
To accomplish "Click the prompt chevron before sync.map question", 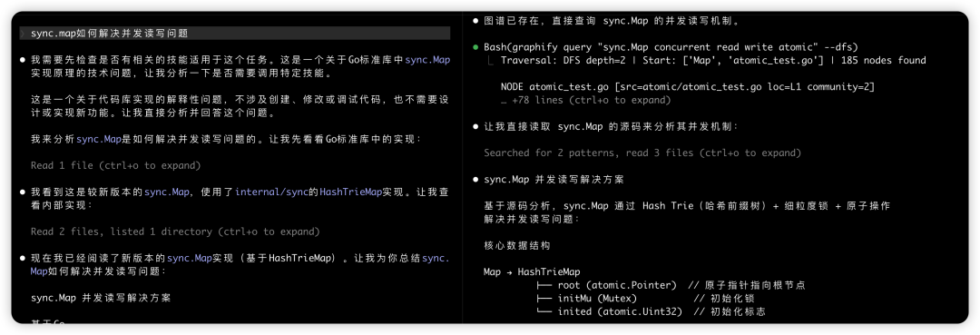I will point(23,34).
